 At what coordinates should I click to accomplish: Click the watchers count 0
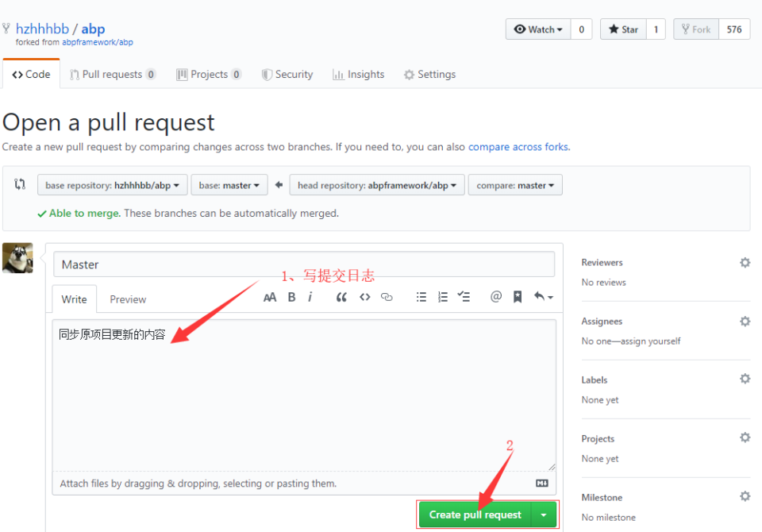(581, 29)
